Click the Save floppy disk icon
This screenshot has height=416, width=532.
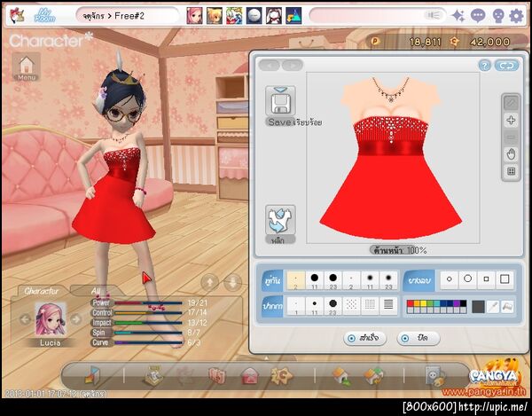tap(280, 102)
